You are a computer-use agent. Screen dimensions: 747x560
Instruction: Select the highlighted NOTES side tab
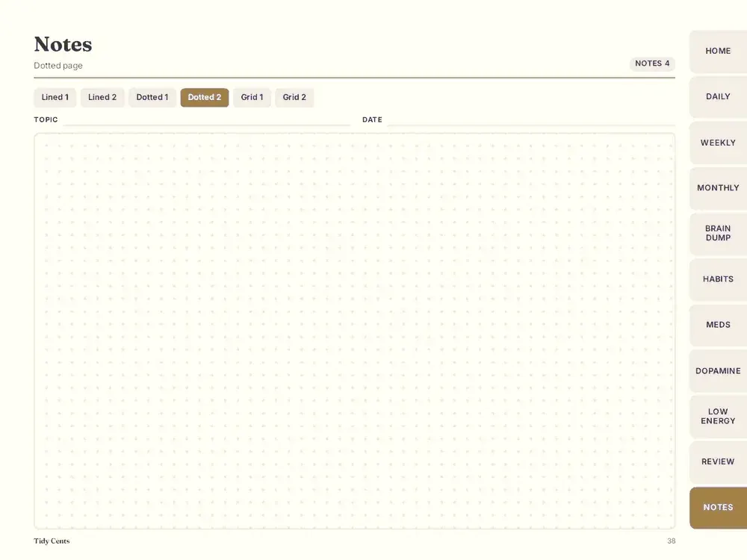pos(718,508)
